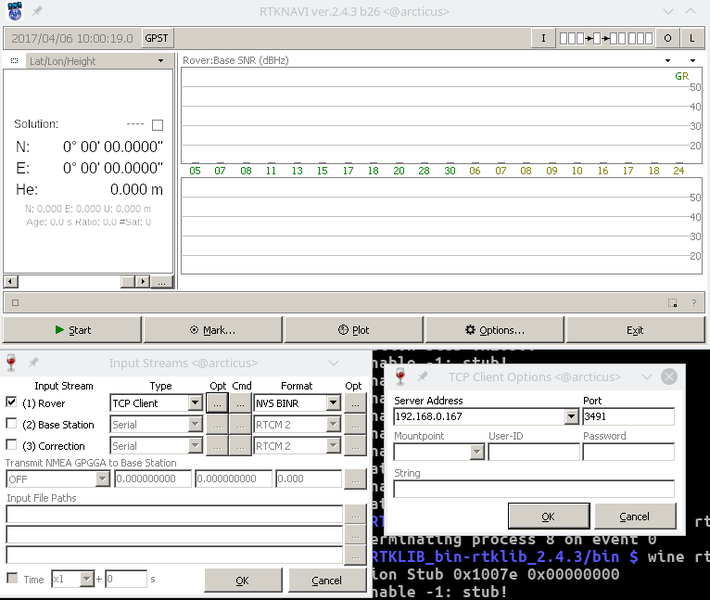Click the output stream 'O' indicator button
The image size is (710, 600).
tap(668, 38)
